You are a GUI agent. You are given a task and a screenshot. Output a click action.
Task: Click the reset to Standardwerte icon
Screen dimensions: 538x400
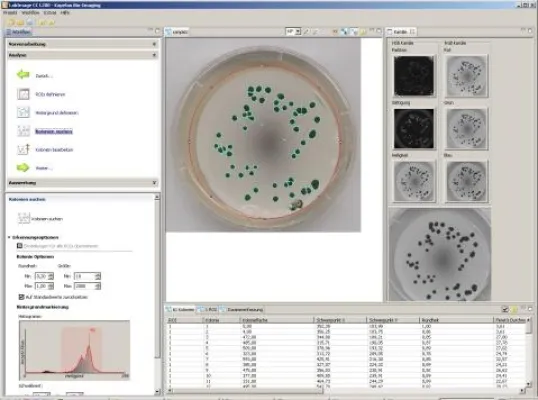(21, 297)
